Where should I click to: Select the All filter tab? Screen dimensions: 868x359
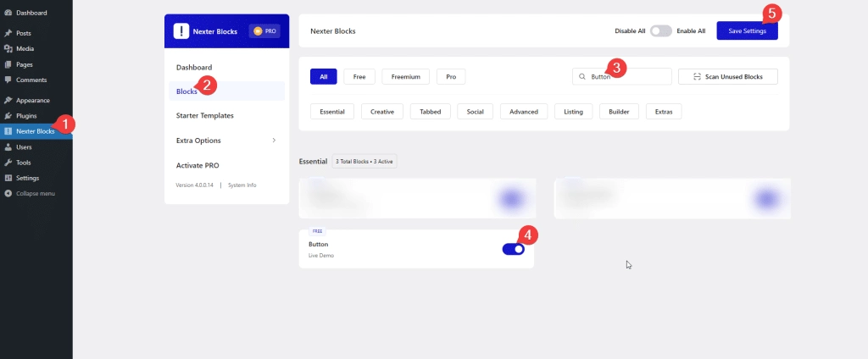pos(323,77)
